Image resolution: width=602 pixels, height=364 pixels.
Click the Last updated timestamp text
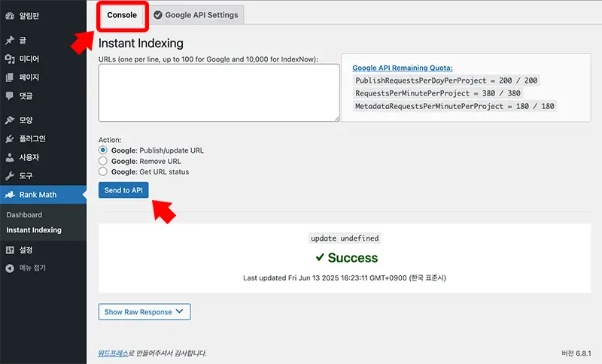click(345, 278)
